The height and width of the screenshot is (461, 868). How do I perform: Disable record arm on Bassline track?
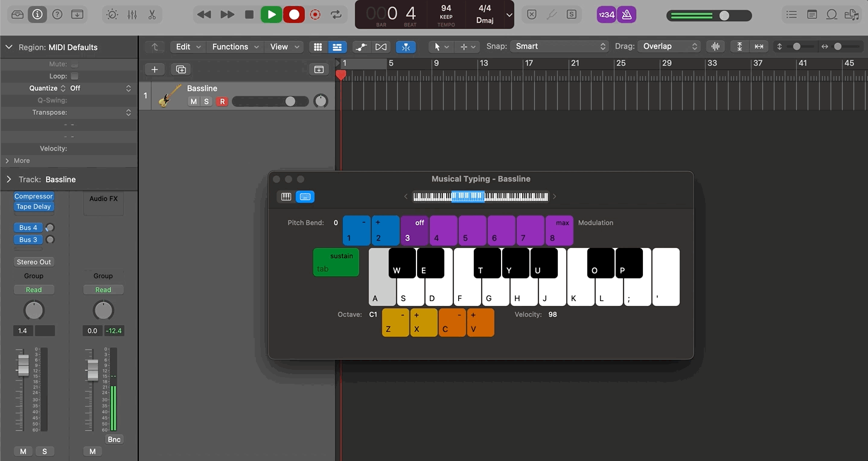[x=222, y=101]
